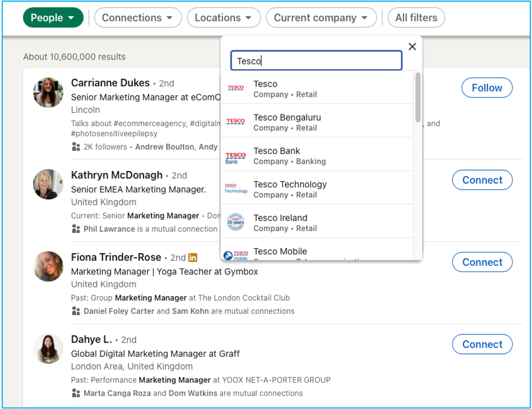Open Carrianne Dukes profile photo
The width and height of the screenshot is (532, 409).
tap(48, 93)
